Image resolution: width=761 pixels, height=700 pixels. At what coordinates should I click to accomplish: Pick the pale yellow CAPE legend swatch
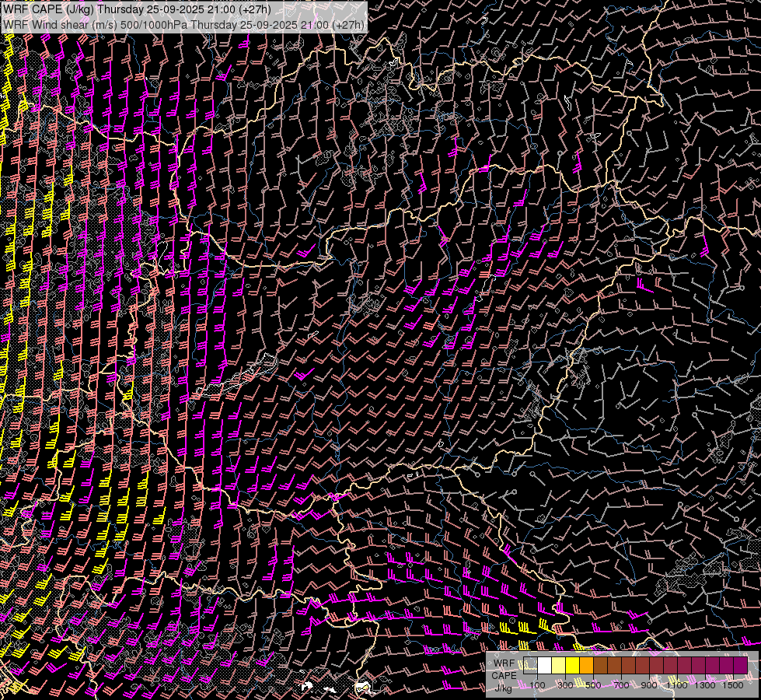(x=559, y=666)
